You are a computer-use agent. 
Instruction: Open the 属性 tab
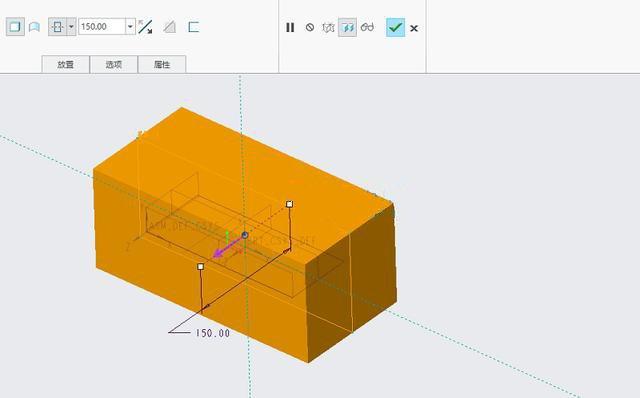162,64
